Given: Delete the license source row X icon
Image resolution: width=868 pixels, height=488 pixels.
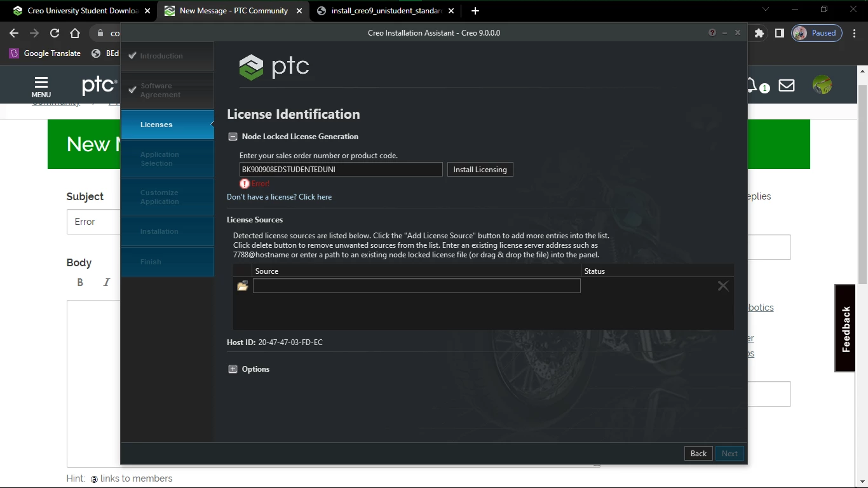Looking at the screenshot, I should click(x=723, y=286).
